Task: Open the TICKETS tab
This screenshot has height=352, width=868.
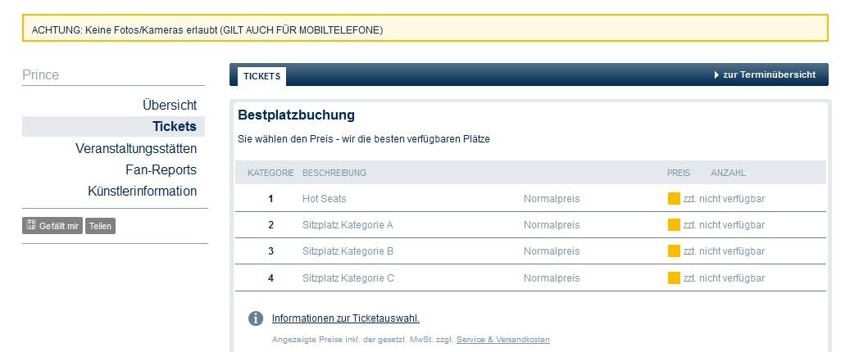Action: [261, 76]
